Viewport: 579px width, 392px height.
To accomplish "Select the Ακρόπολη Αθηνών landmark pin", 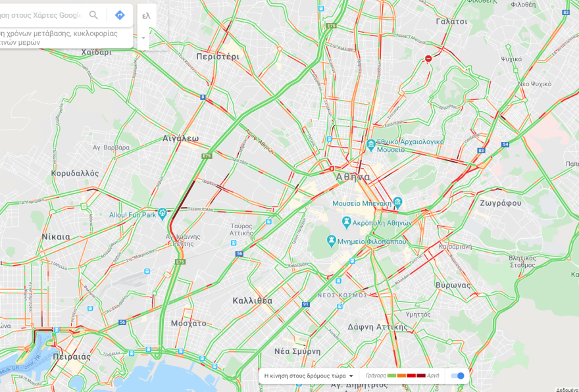I will coord(346,222).
